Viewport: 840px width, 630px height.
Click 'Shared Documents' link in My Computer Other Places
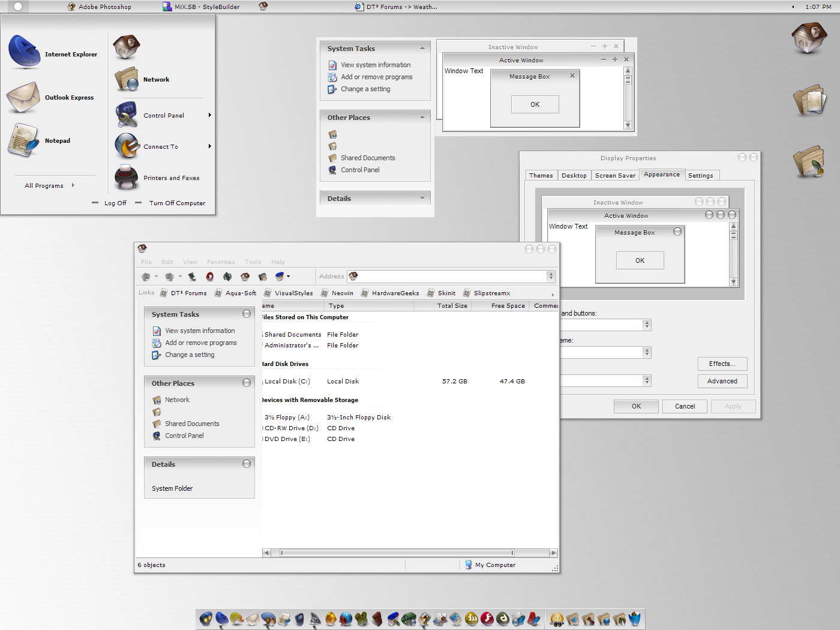[192, 424]
